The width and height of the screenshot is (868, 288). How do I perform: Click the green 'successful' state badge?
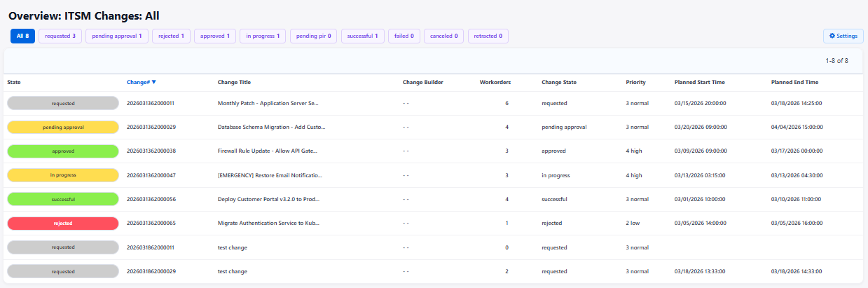point(63,199)
